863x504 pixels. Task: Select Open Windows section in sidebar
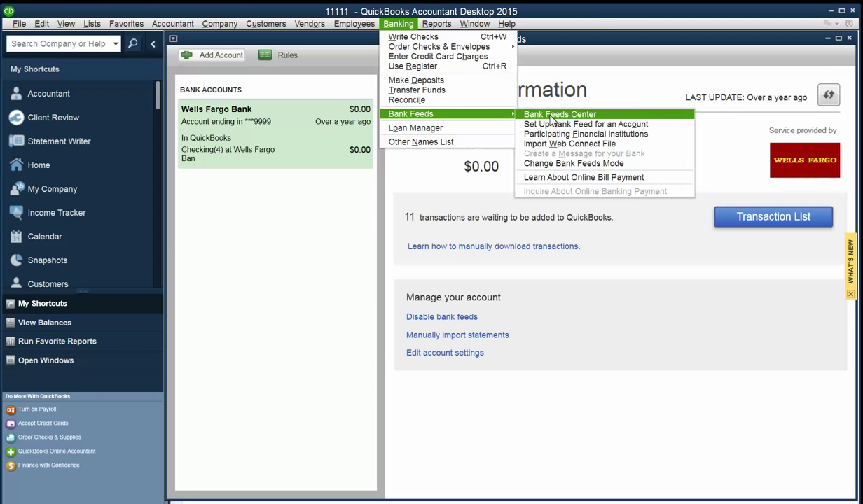[81, 360]
